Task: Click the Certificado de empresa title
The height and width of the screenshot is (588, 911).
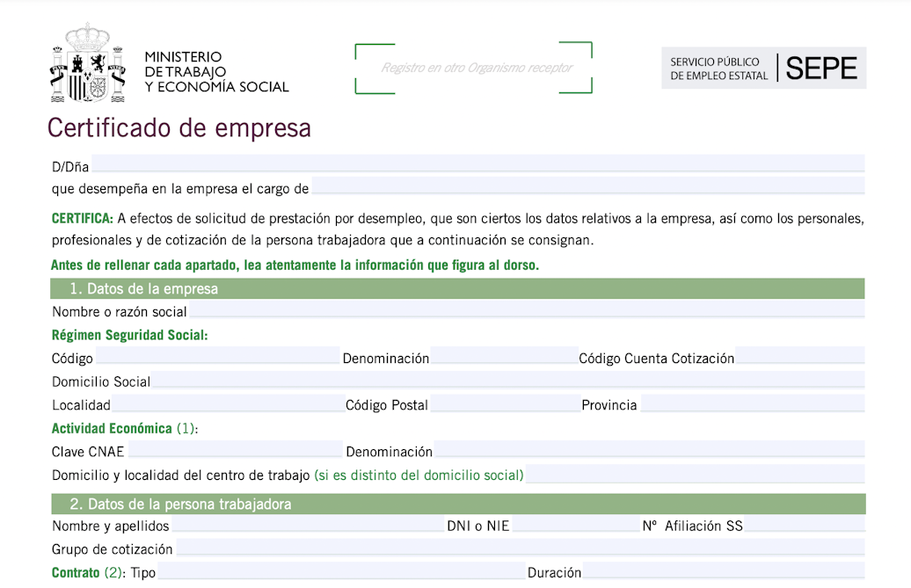Action: coord(179,127)
